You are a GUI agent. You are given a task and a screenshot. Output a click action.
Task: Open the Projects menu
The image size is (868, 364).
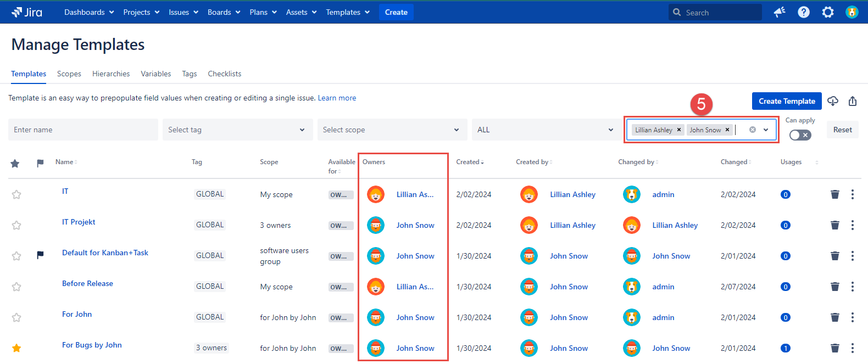click(141, 12)
